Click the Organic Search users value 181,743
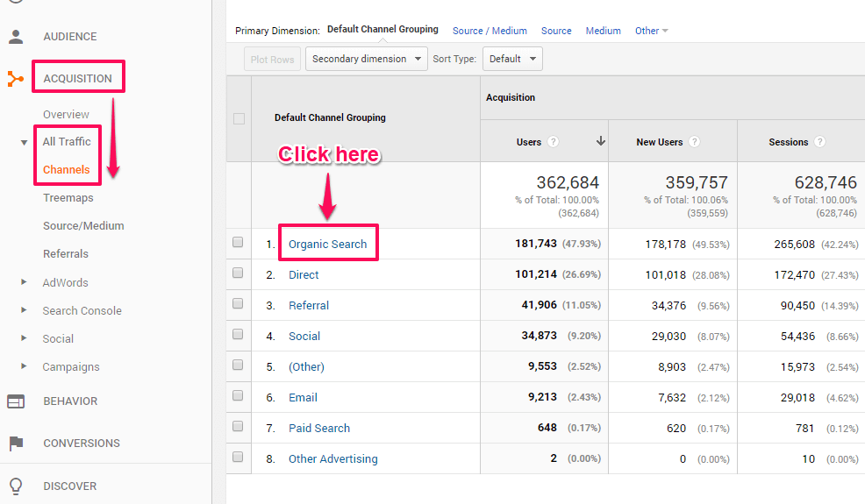This screenshot has width=865, height=504. click(536, 243)
